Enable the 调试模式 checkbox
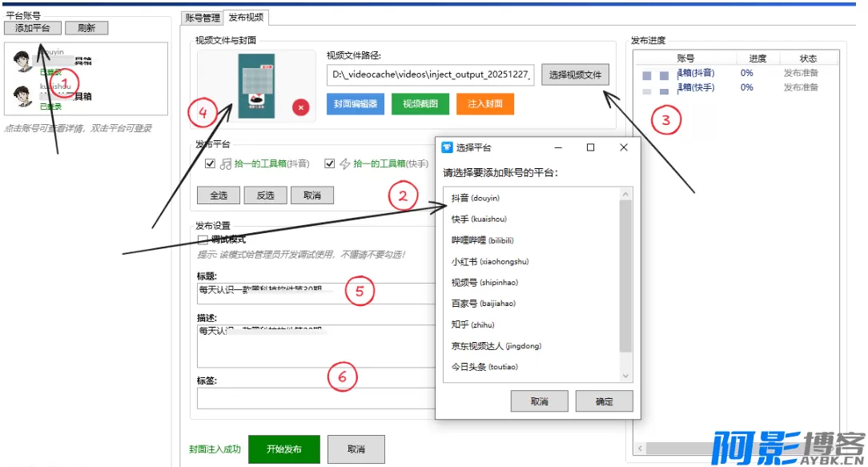 (x=203, y=240)
